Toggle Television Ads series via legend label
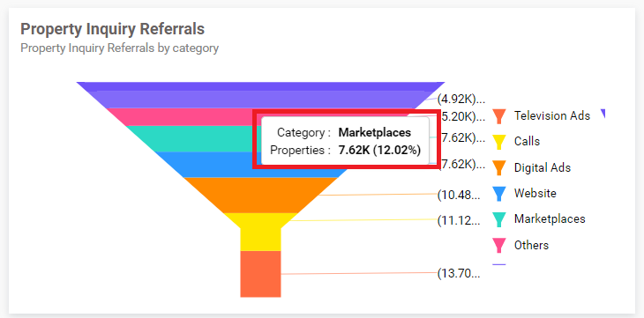Screen dimensions: 644x318 pos(552,115)
